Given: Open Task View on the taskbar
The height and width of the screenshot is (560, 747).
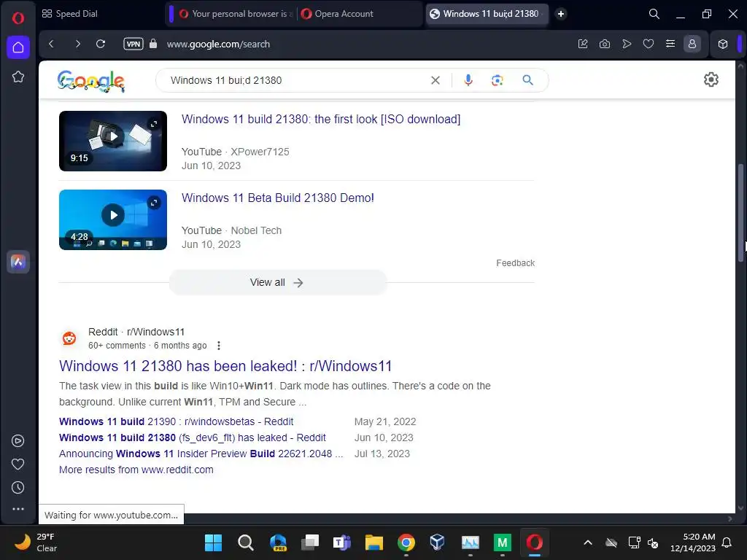Looking at the screenshot, I should [309, 542].
